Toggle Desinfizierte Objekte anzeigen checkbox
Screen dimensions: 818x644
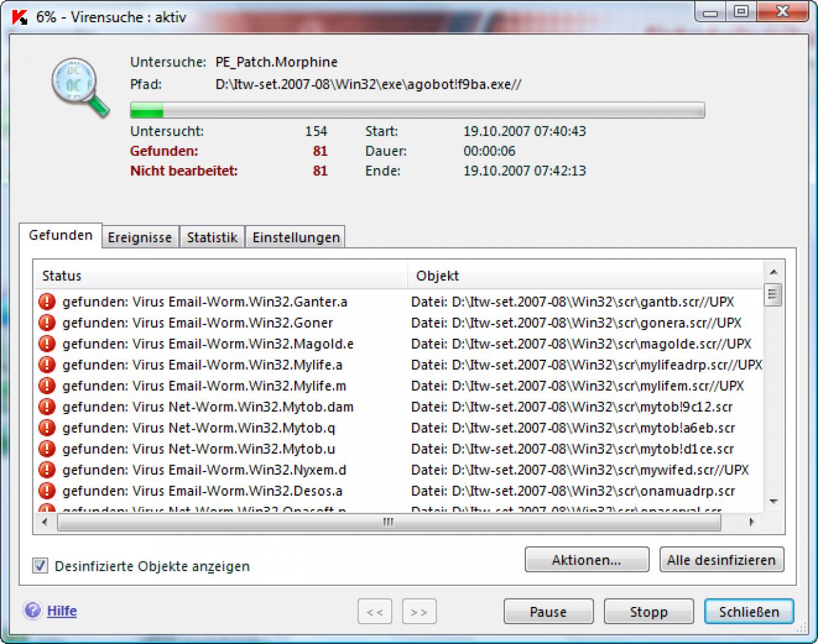(x=40, y=565)
